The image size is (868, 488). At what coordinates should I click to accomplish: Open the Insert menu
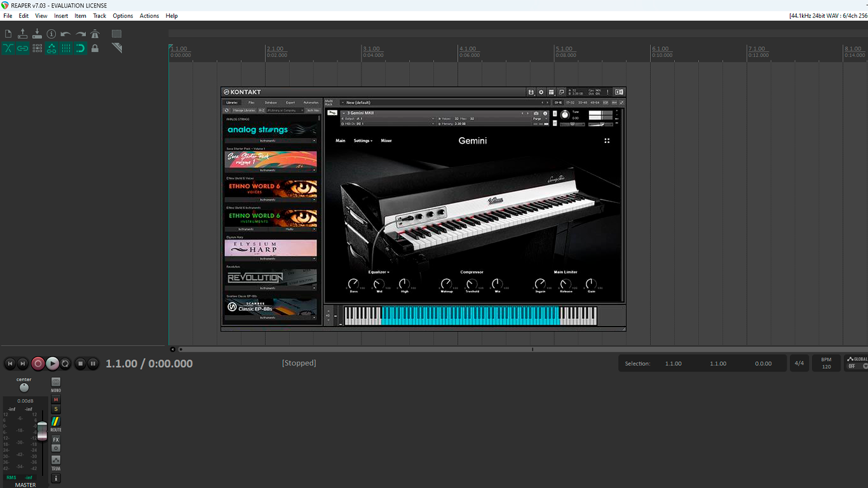tap(61, 16)
